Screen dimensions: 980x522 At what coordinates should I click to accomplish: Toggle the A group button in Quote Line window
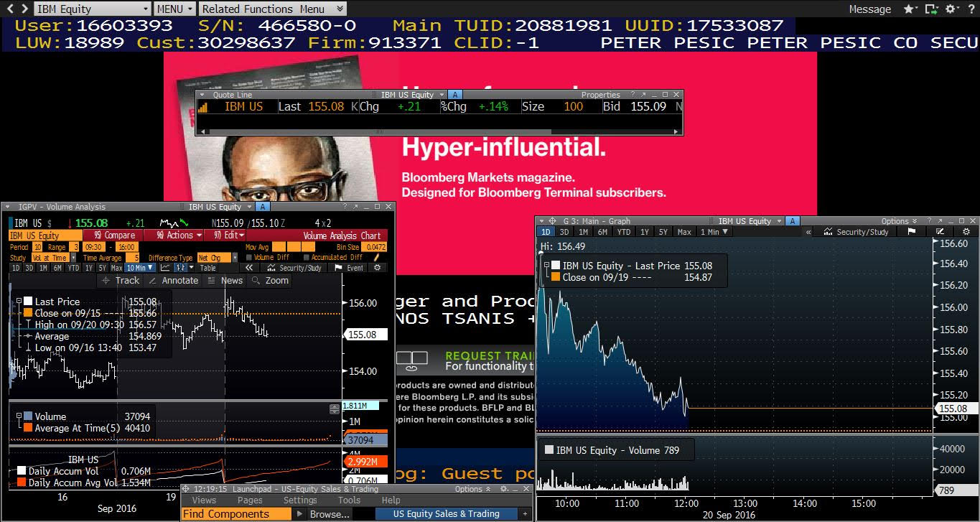[x=457, y=95]
